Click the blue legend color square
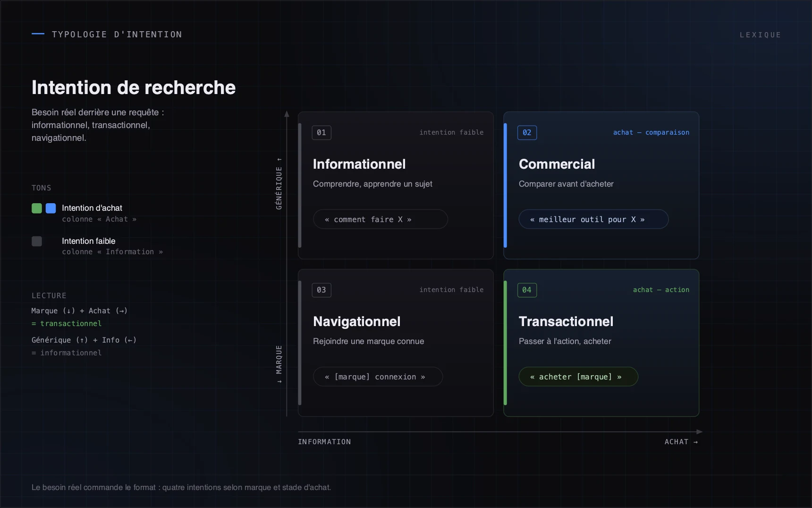Screen dimensions: 812x508 coord(51,208)
